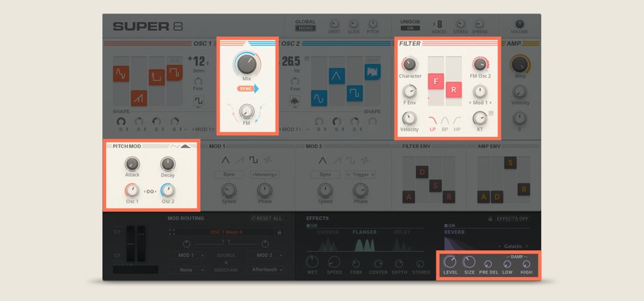Select the triangle waveform in MOD 1
The width and height of the screenshot is (644, 301).
226,160
